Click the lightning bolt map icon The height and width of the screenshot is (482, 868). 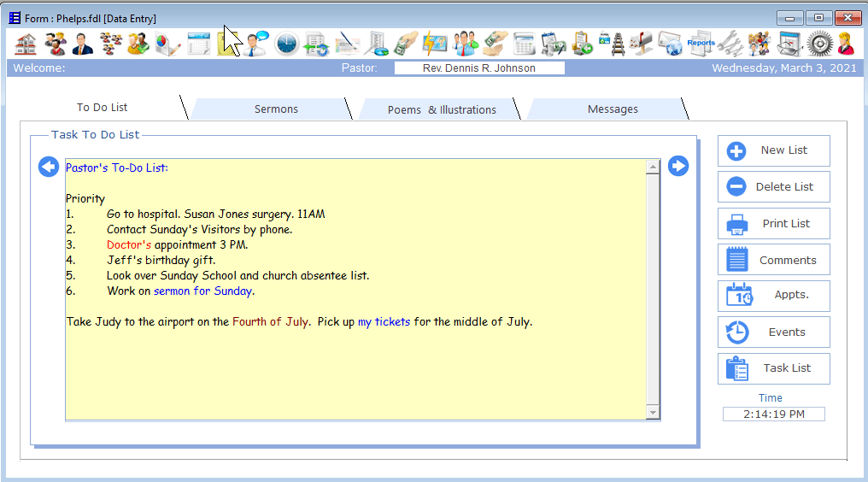click(435, 44)
